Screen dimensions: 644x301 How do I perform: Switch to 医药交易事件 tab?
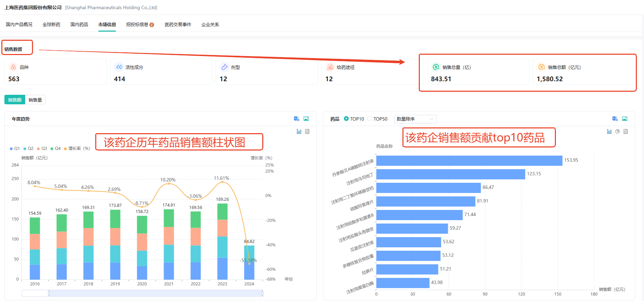(x=178, y=24)
